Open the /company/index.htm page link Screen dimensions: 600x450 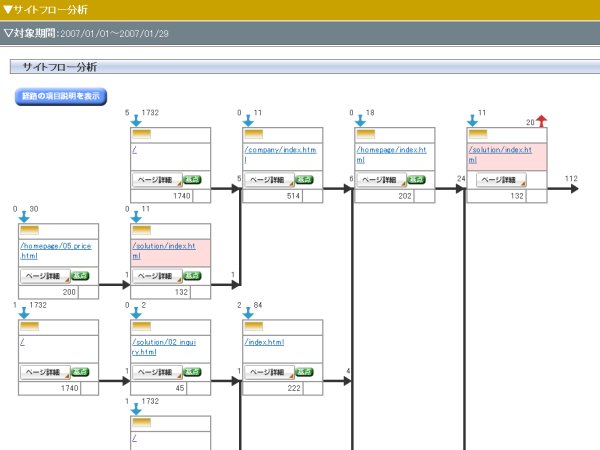click(x=280, y=149)
